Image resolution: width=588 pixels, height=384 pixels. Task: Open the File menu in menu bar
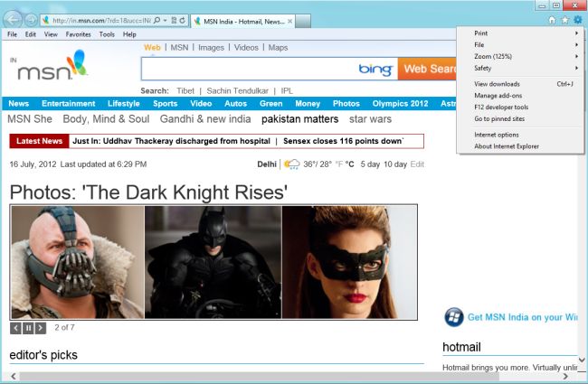pos(12,34)
